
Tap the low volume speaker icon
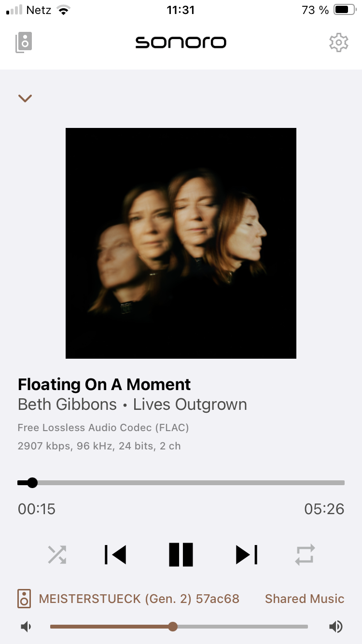(26, 627)
